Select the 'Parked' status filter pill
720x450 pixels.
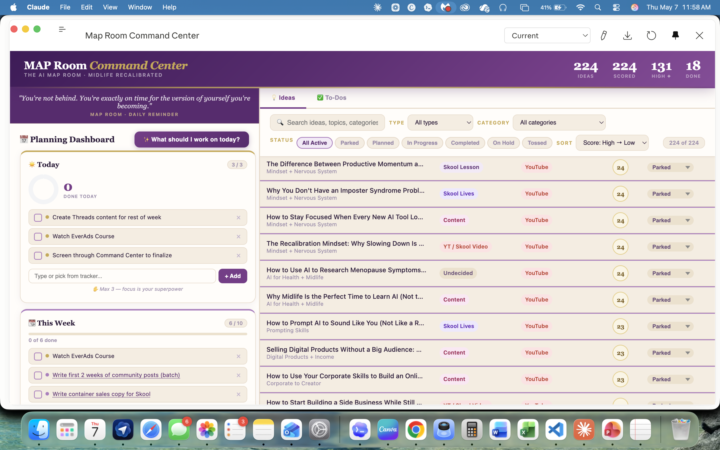[349, 143]
